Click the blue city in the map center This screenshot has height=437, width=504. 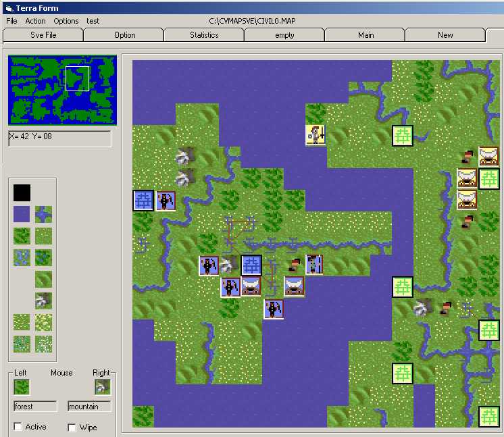click(251, 265)
